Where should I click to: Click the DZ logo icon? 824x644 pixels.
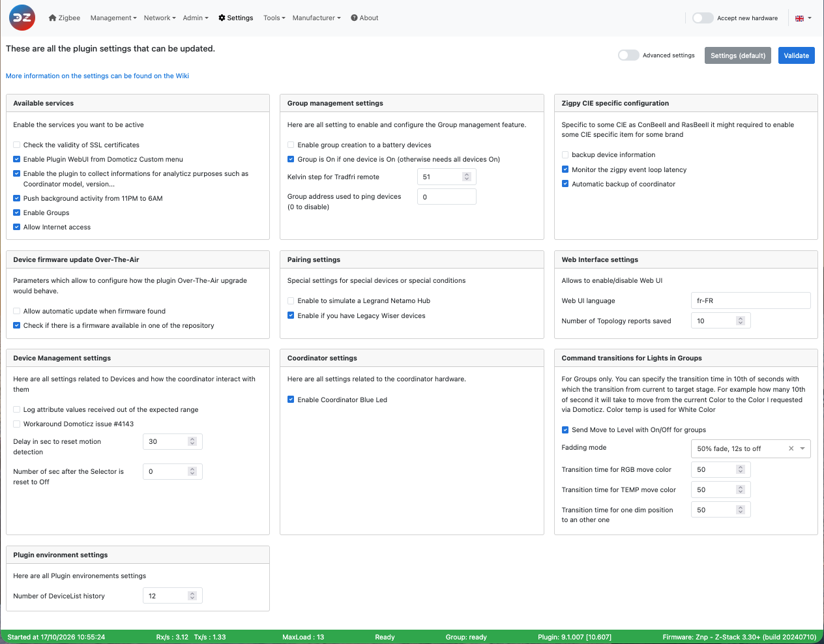point(22,18)
